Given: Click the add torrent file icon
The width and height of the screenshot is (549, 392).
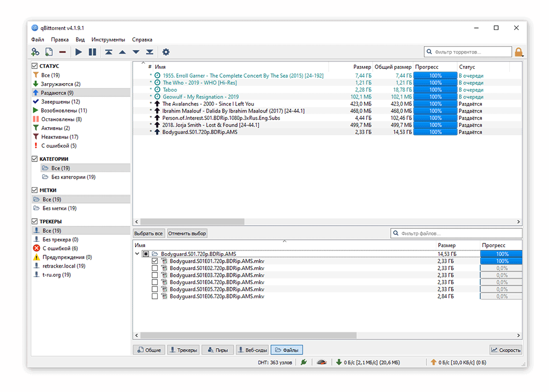Looking at the screenshot, I should point(49,52).
